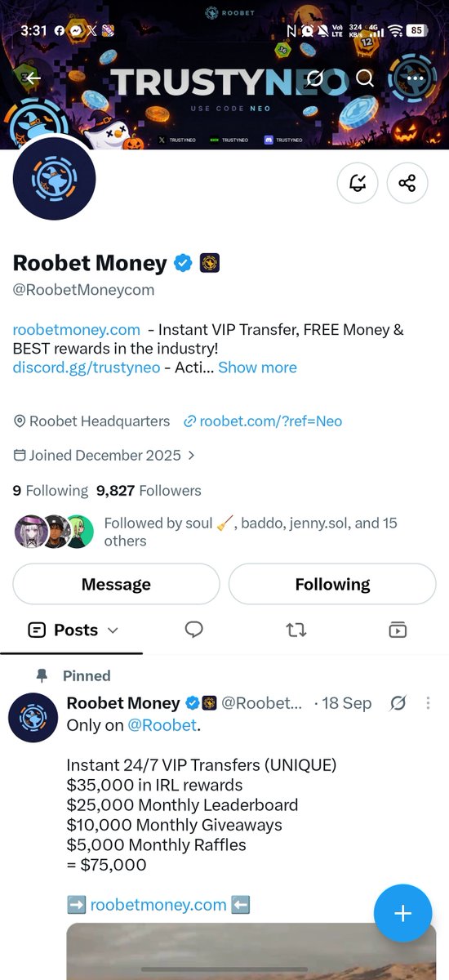Screen dimensions: 449x980
Task: Open the search magnifier icon
Action: coord(365,78)
